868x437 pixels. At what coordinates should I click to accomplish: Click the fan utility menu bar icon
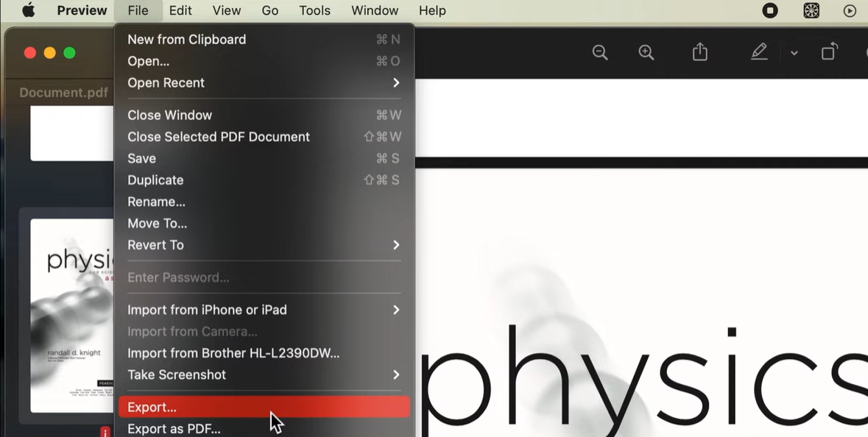(x=811, y=10)
